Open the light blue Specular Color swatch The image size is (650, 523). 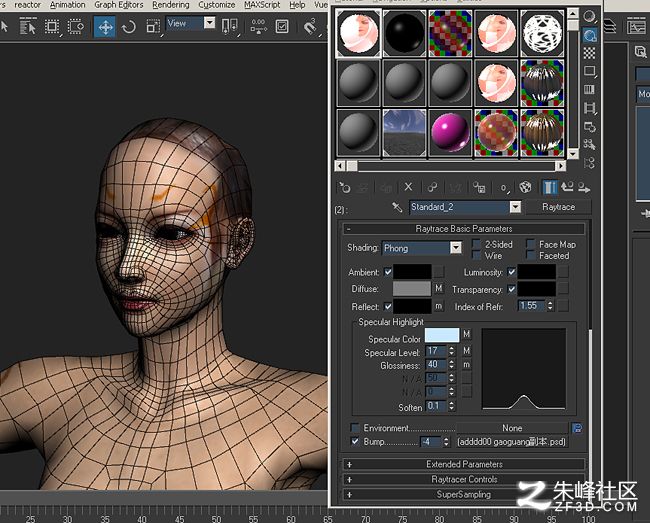[442, 335]
